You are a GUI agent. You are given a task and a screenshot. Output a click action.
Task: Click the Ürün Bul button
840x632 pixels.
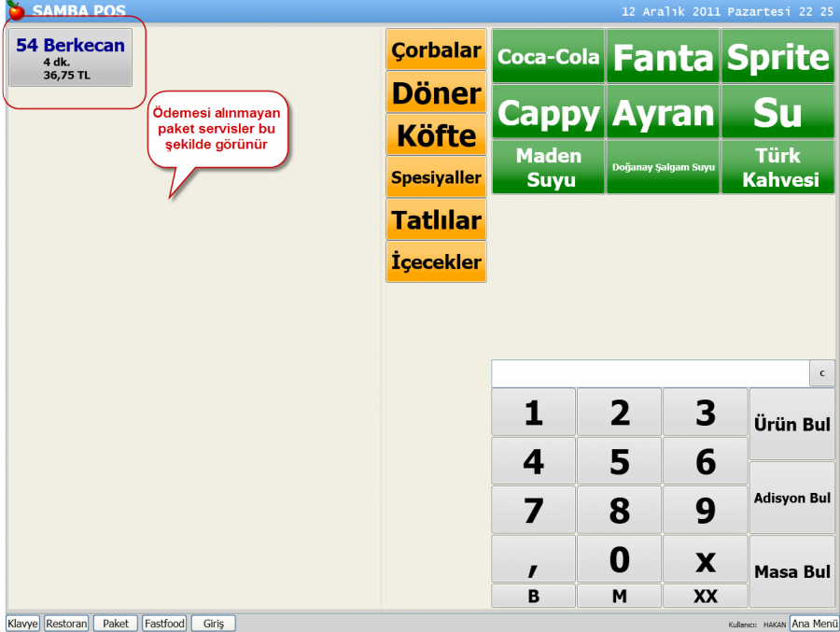791,424
